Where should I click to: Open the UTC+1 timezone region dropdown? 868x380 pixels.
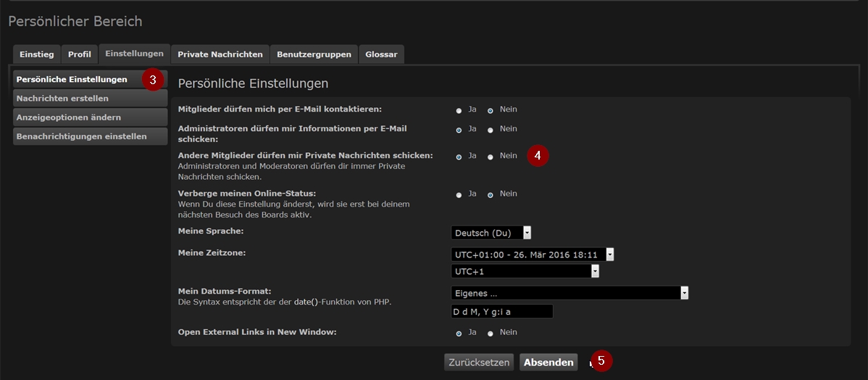tap(525, 271)
